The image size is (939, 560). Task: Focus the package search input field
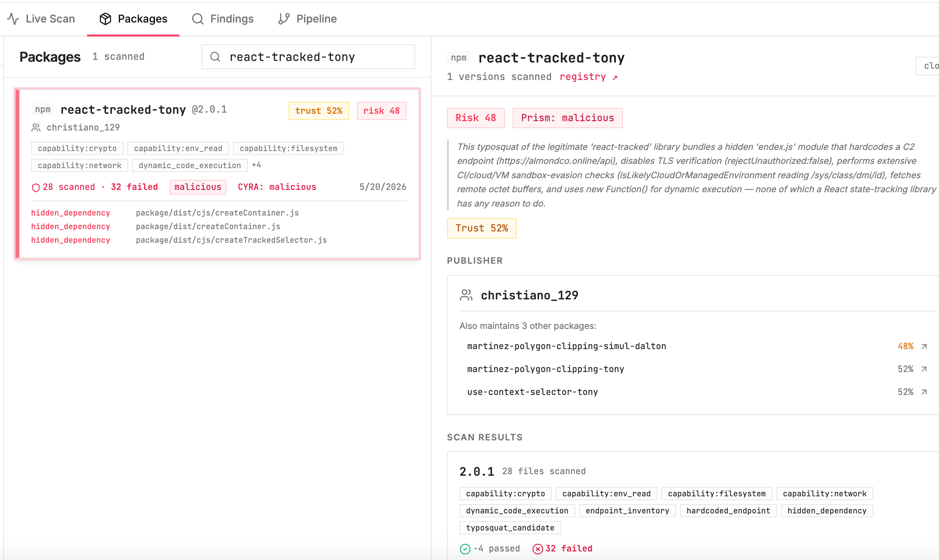pos(308,57)
